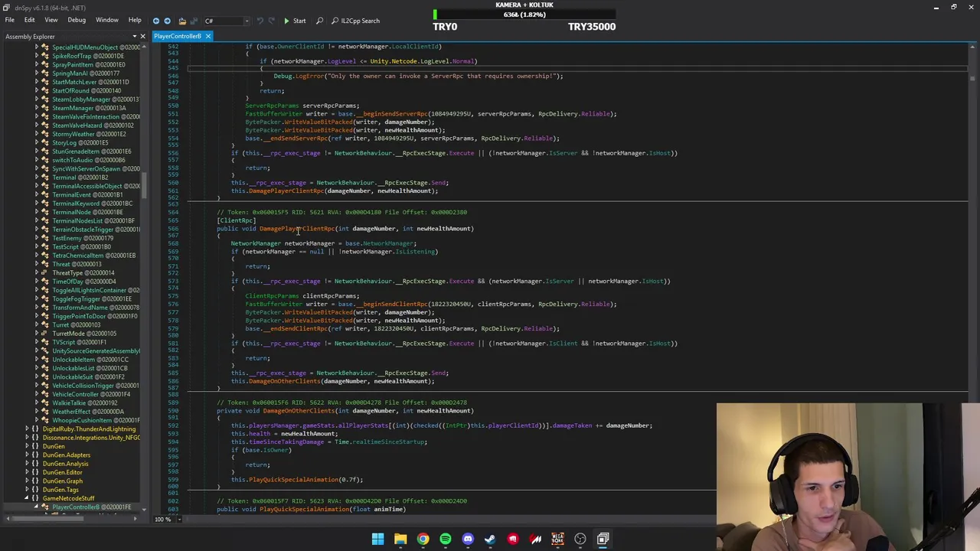
Task: Select the VehicleController class tree item
Action: click(x=91, y=394)
